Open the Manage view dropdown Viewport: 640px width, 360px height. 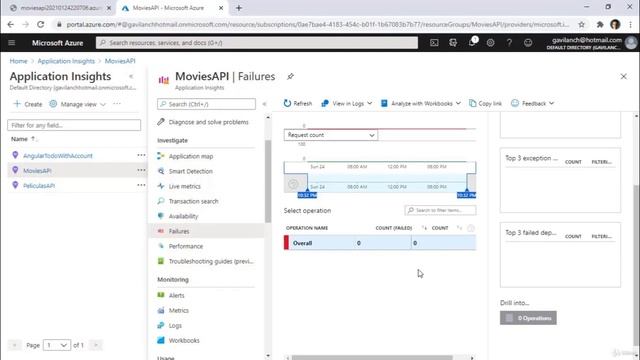pos(78,104)
